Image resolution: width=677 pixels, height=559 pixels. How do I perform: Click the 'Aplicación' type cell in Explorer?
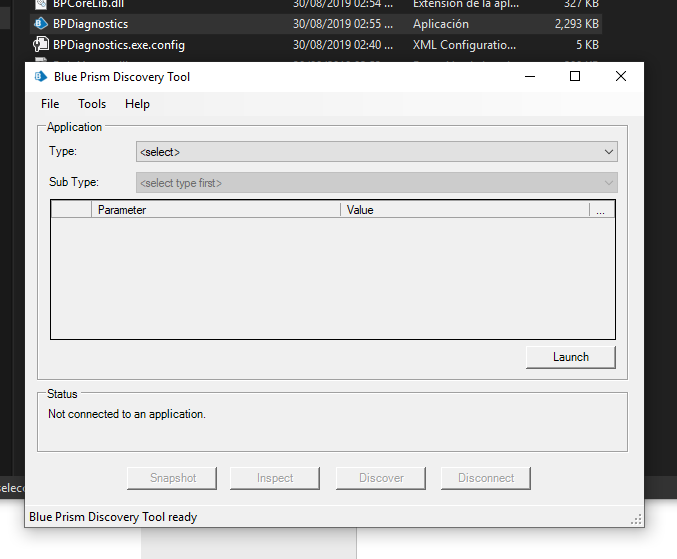440,24
